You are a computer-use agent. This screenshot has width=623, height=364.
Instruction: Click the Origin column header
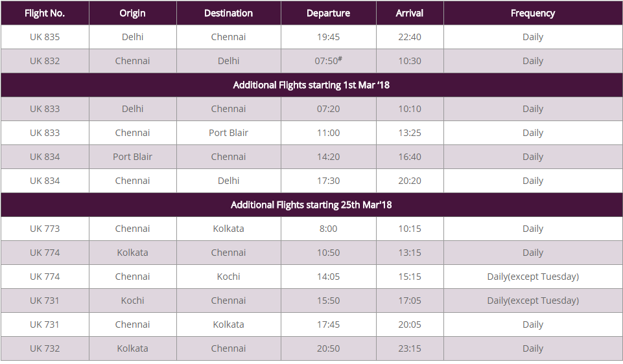tap(132, 13)
